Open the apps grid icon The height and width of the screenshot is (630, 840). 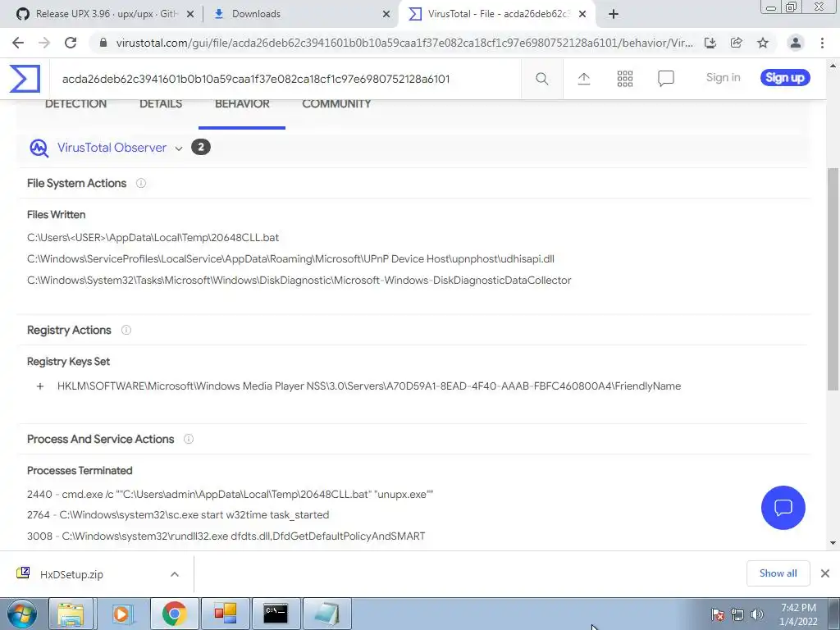[x=624, y=79]
